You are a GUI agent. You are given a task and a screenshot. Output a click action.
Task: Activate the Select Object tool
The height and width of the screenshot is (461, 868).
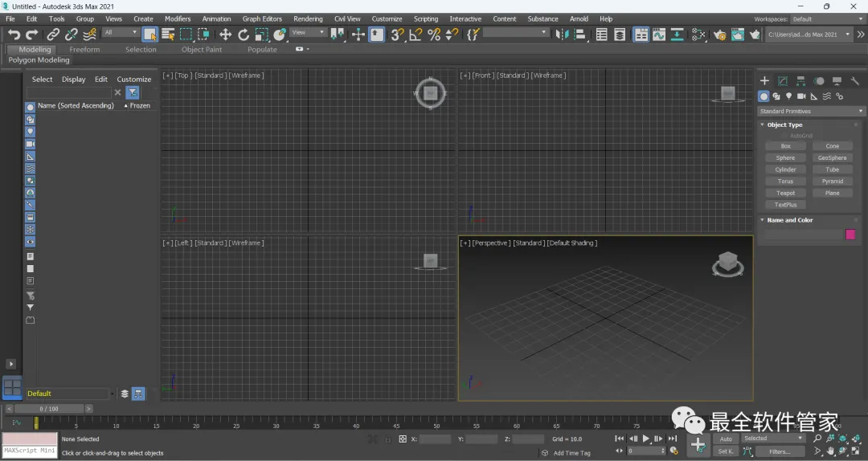(149, 35)
